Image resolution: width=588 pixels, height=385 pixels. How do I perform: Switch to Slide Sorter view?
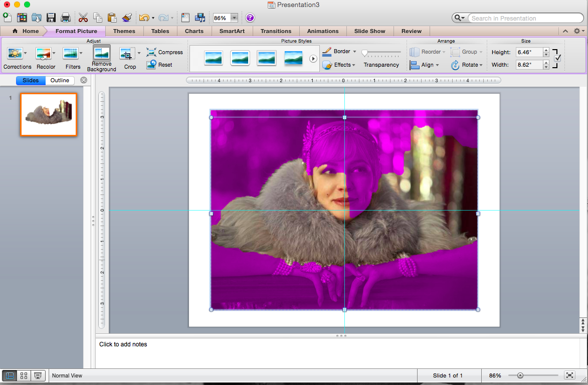tap(24, 375)
